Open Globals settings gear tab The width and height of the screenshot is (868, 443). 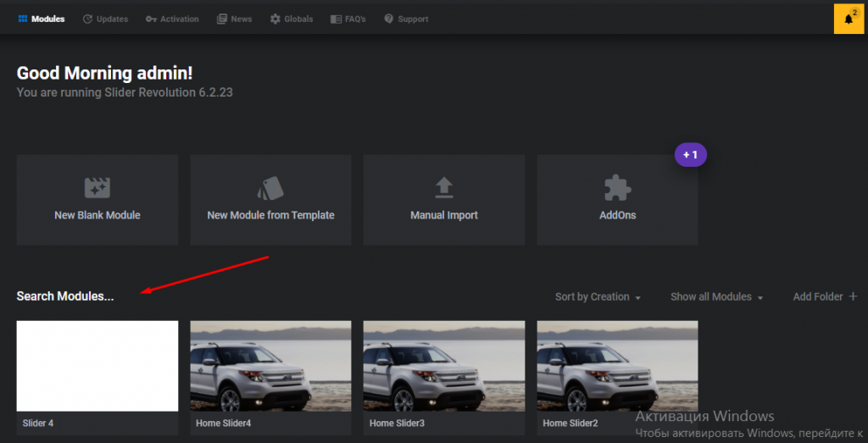pyautogui.click(x=292, y=19)
